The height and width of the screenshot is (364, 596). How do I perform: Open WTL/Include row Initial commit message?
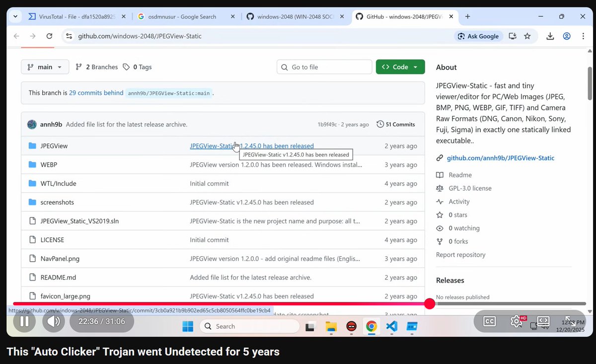(x=209, y=183)
